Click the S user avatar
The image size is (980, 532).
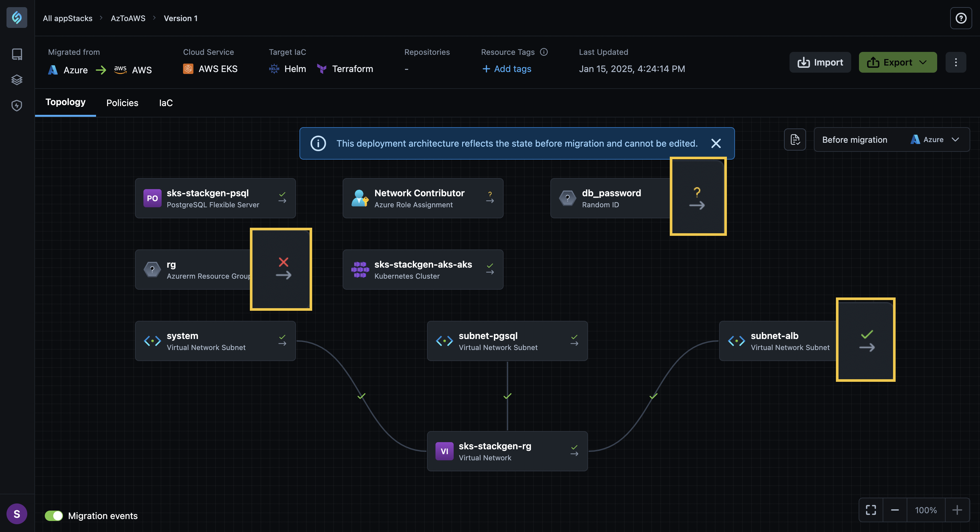coord(17,514)
